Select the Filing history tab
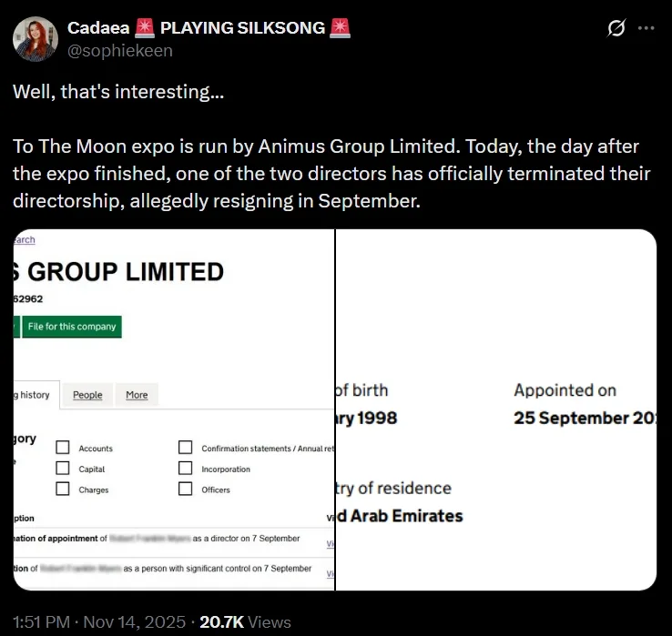The width and height of the screenshot is (672, 636). click(x=35, y=395)
